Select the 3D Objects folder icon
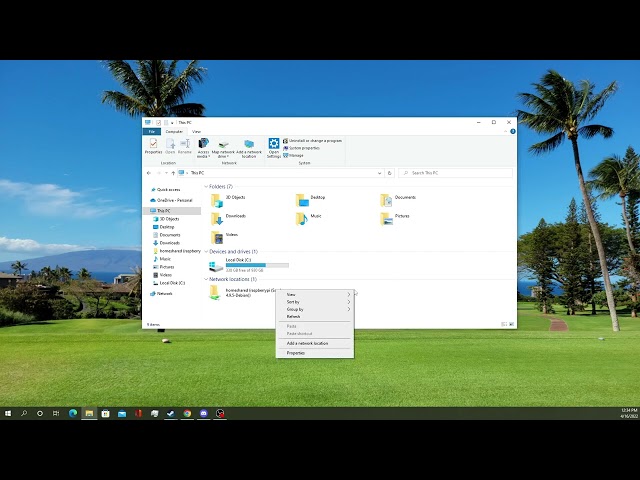This screenshot has width=640, height=480. [x=216, y=201]
